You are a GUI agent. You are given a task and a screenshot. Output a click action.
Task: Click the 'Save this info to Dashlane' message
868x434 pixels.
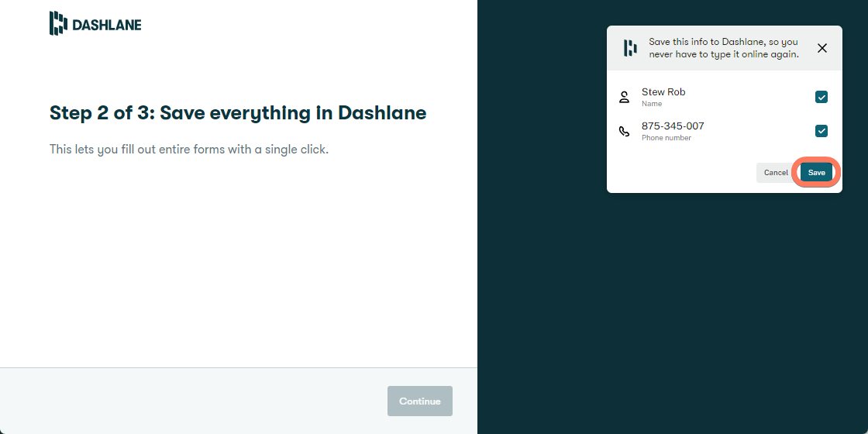point(724,48)
